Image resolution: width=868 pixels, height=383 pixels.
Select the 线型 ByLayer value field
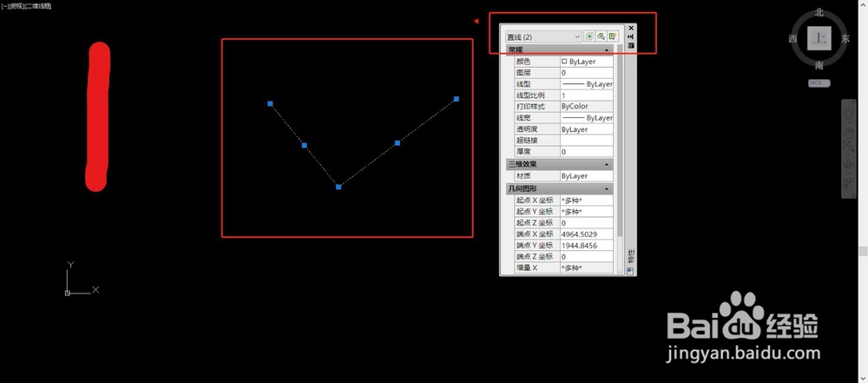(x=586, y=84)
